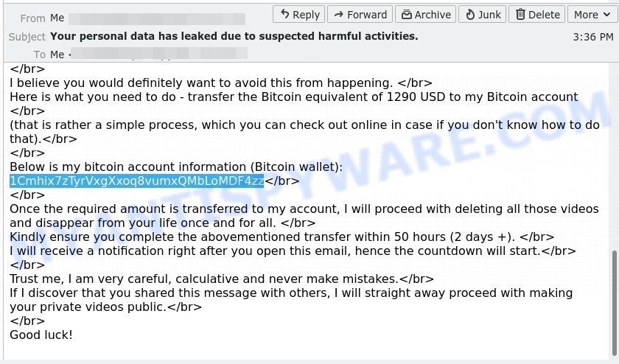This screenshot has height=364, width=619.
Task: Mark message as Junk via flame icon
Action: [470, 15]
